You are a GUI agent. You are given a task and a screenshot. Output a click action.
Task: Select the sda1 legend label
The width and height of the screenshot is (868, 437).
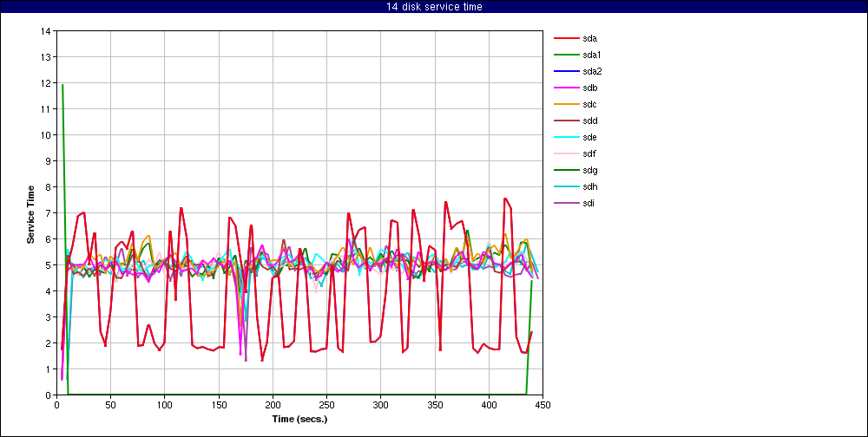(592, 55)
